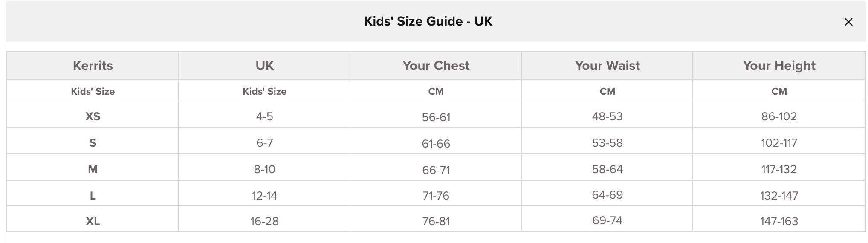The height and width of the screenshot is (243, 868).
Task: Select the Your Chest column header
Action: point(436,66)
